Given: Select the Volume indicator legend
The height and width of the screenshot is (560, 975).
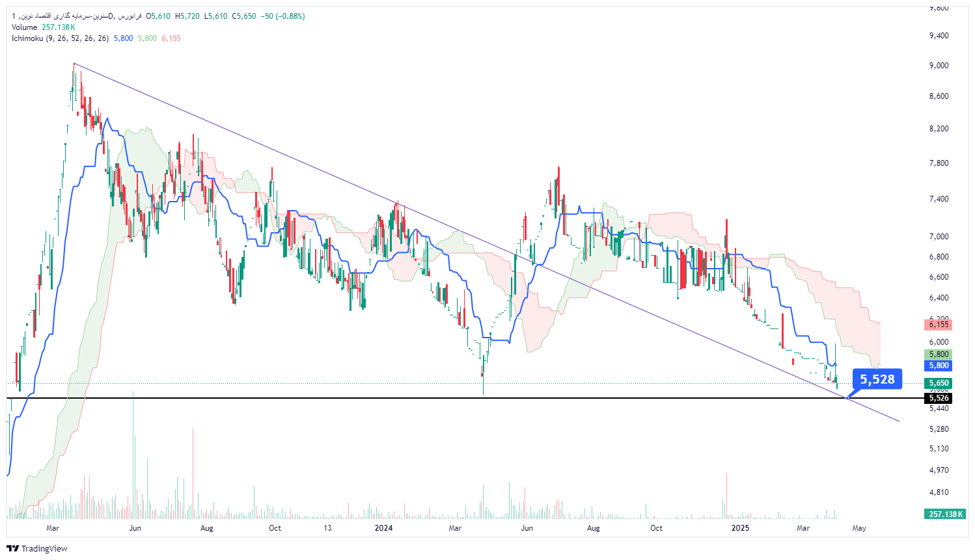Looking at the screenshot, I should coord(43,27).
